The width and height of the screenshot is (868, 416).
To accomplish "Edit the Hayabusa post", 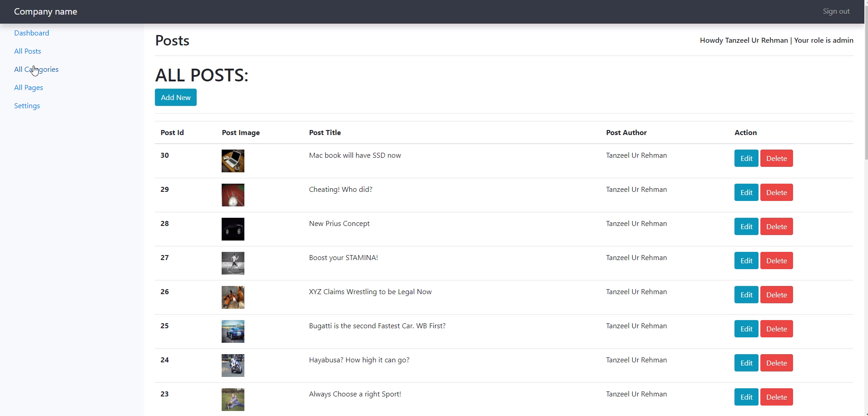I will click(746, 363).
